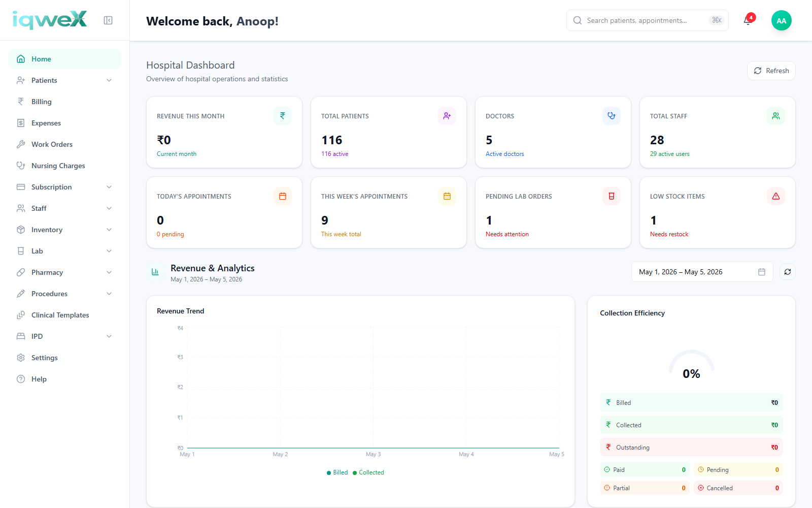Click the Clinical Templates copy icon

click(x=21, y=315)
